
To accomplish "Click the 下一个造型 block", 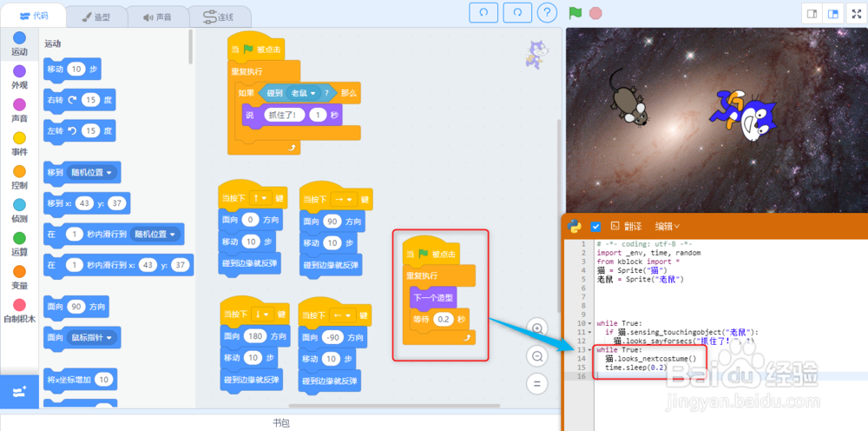I will click(433, 297).
